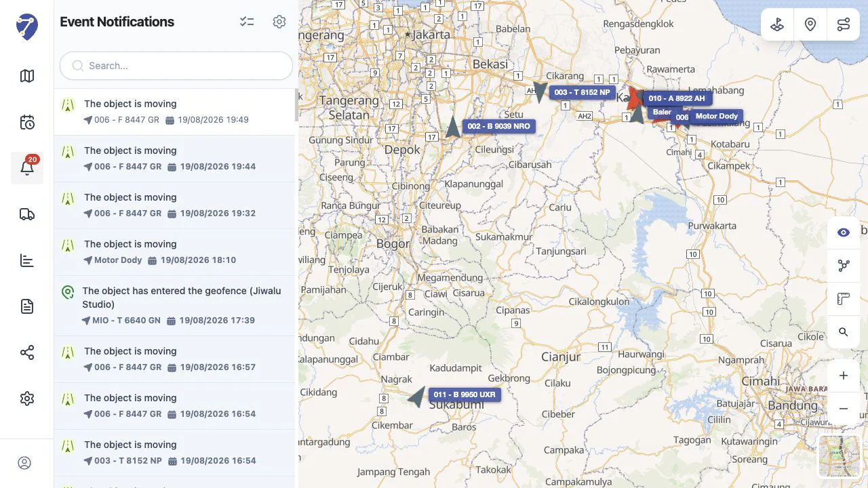Open 003 - T 8152 NP notification
The height and width of the screenshot is (488, 868).
(x=174, y=453)
